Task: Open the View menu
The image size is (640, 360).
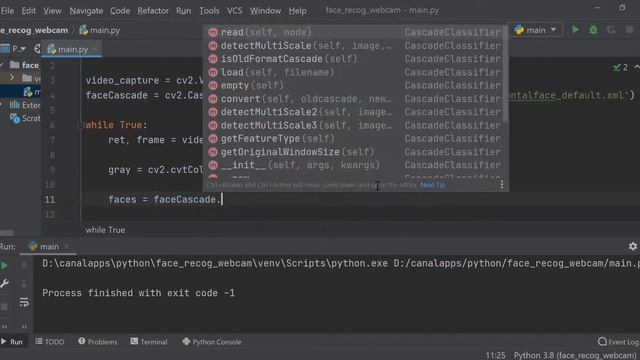Action: (x=52, y=11)
